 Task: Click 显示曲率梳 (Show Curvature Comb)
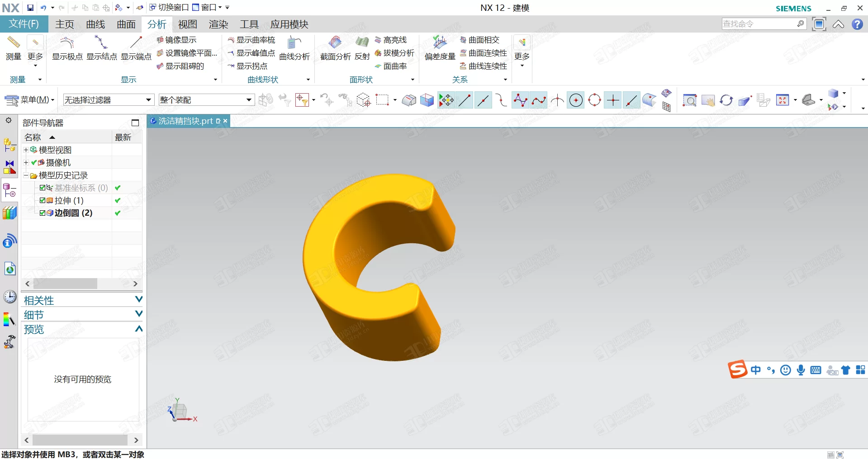click(x=251, y=40)
